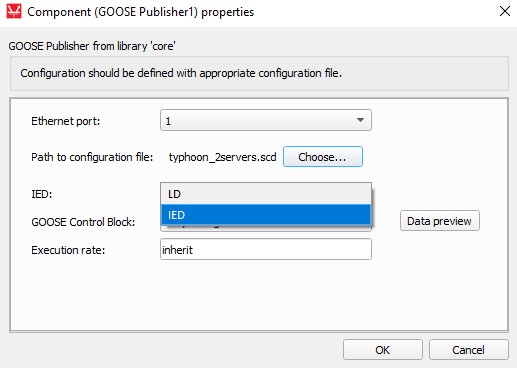The image size is (517, 368).
Task: Click Choose... to browse configuration file
Action: pyautogui.click(x=323, y=157)
